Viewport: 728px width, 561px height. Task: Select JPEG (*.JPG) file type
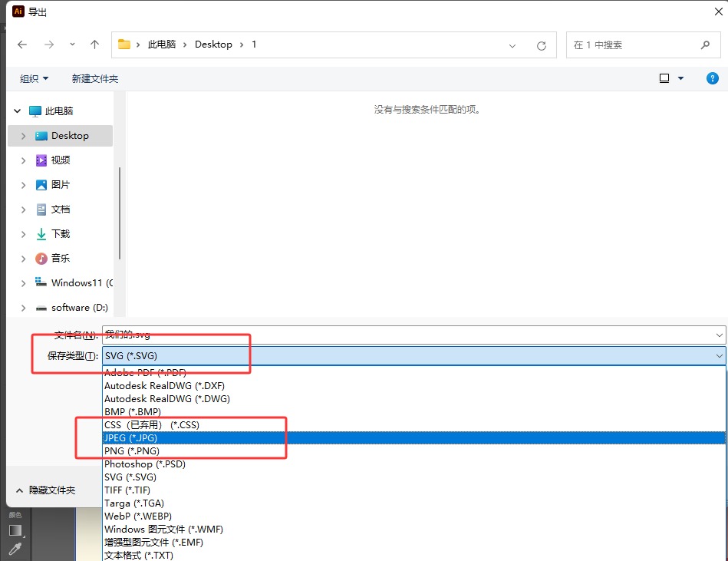click(x=130, y=437)
